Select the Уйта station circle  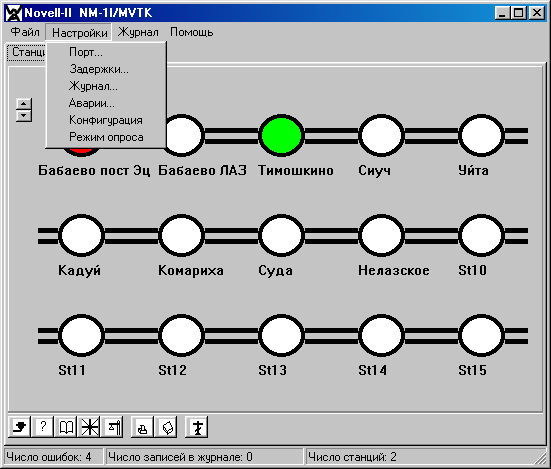(x=481, y=135)
